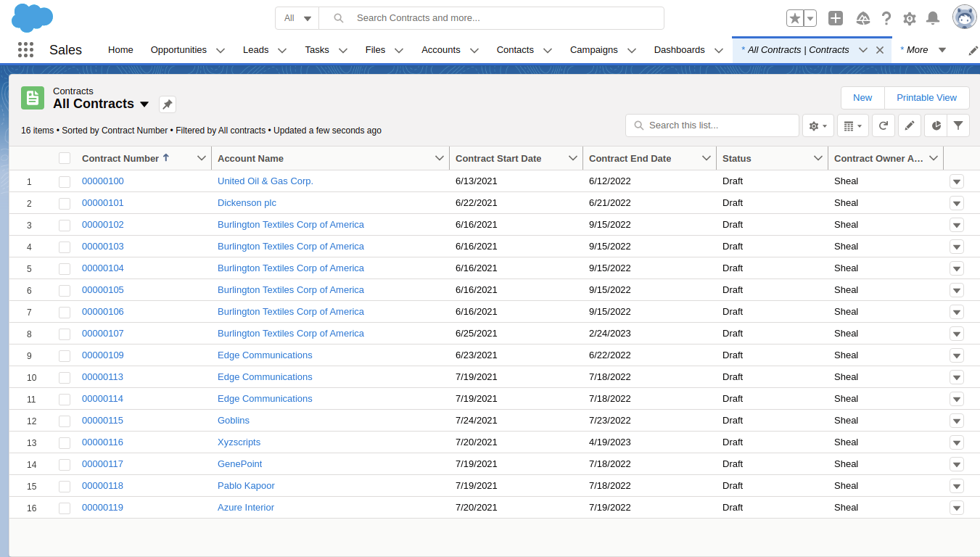Expand the Favorites list dropdown arrow
This screenshot has width=980, height=557.
[x=810, y=18]
